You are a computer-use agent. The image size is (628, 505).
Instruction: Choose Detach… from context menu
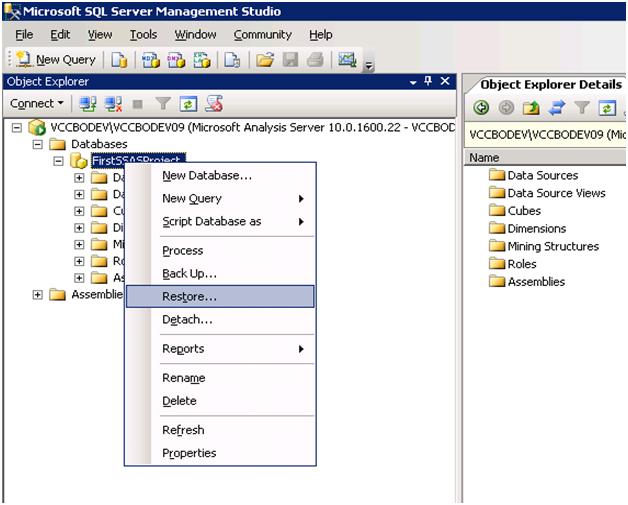220,320
